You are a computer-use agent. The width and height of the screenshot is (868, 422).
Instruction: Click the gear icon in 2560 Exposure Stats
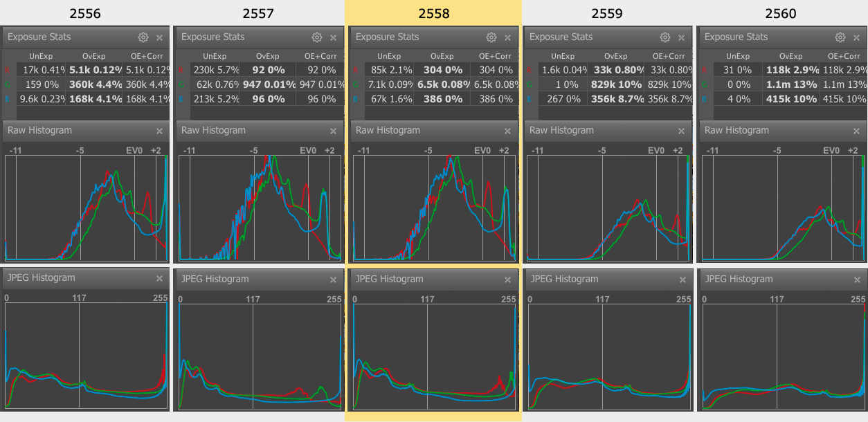click(840, 37)
